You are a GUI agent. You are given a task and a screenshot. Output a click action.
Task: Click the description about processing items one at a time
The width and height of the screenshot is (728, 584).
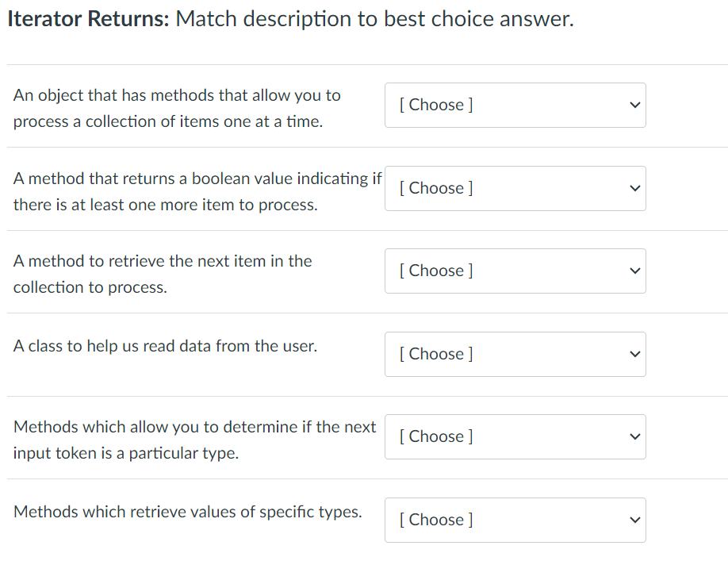176,108
